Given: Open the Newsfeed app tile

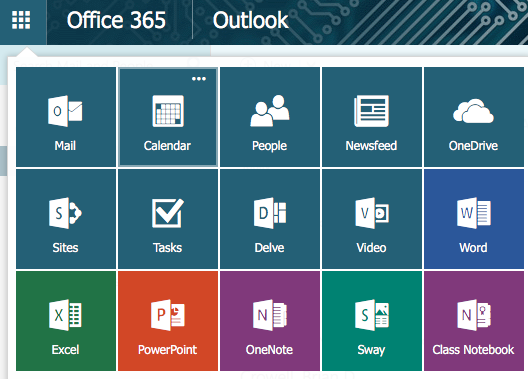Looking at the screenshot, I should [x=372, y=117].
